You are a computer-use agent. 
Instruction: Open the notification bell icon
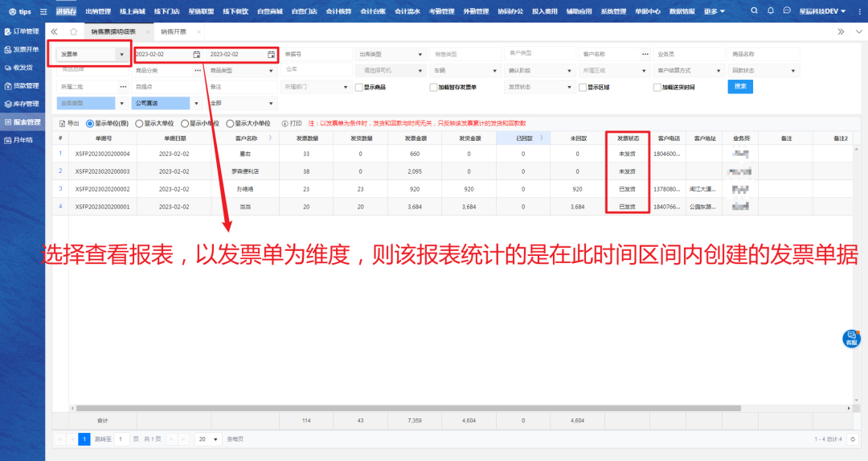click(771, 11)
